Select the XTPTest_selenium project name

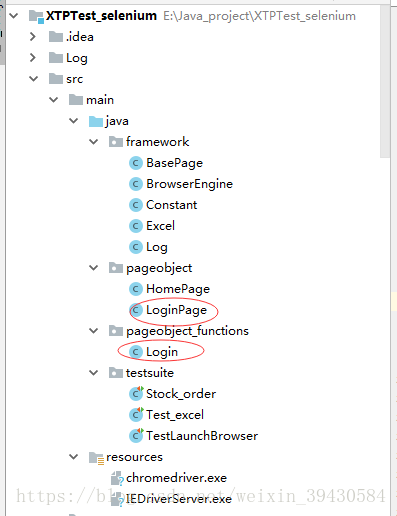[101, 16]
